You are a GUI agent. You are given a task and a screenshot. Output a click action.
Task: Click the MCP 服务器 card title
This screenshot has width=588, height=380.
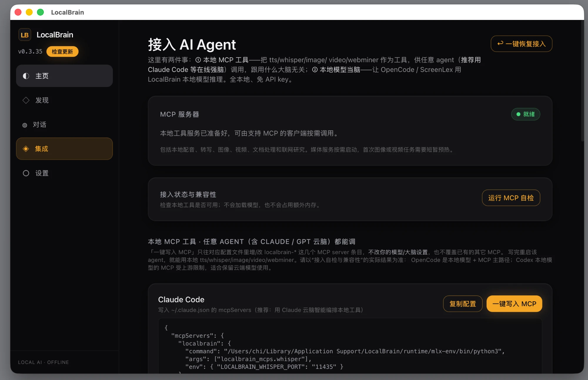(179, 114)
